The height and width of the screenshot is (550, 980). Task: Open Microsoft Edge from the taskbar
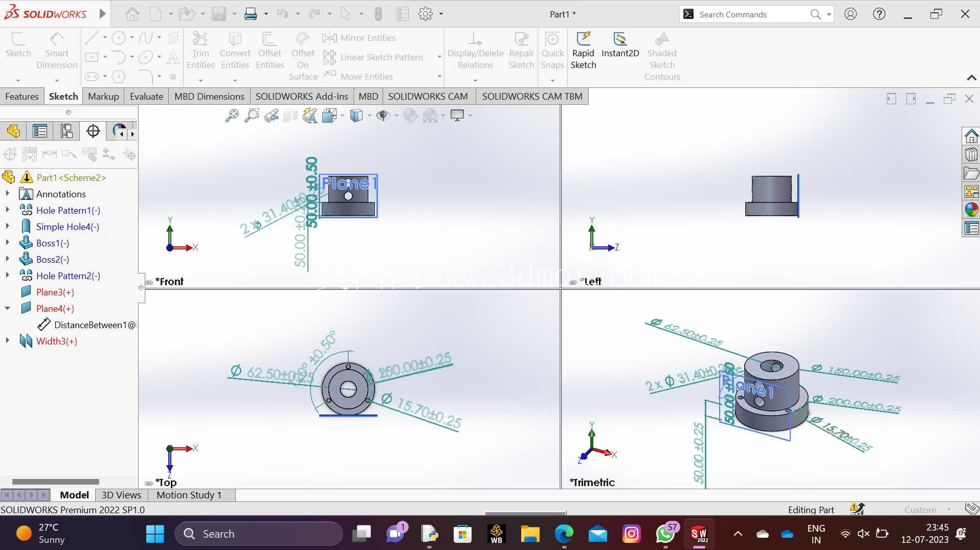point(564,534)
